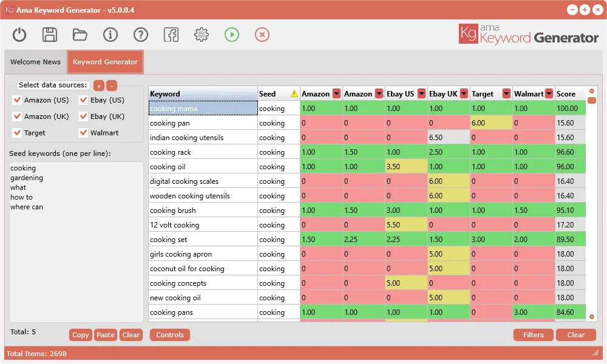Click the plus button beside data sources
The image size is (607, 364).
pyautogui.click(x=99, y=86)
